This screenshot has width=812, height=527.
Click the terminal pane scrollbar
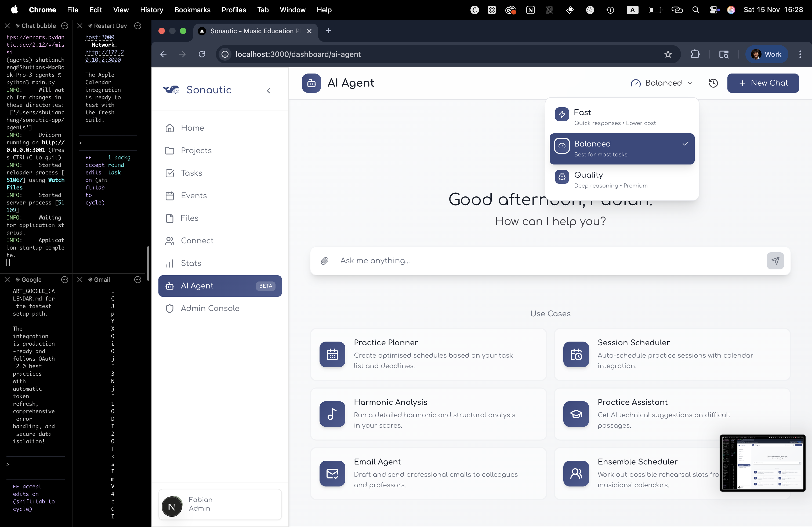pos(148,263)
